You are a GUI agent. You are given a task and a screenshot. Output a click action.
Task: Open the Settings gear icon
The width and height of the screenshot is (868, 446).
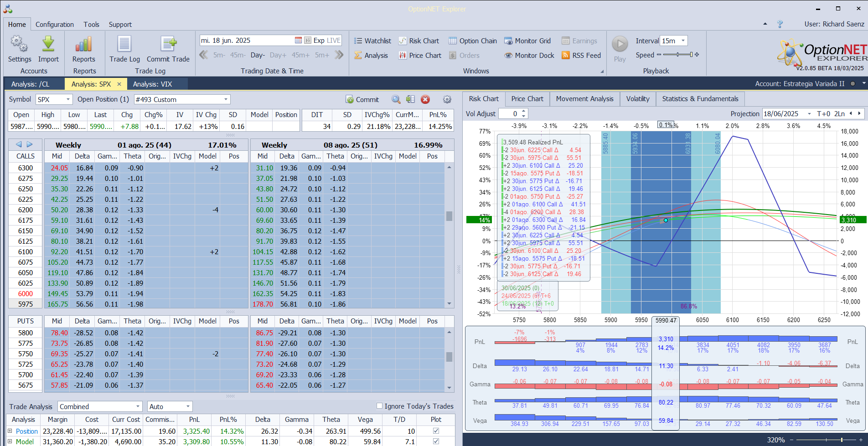pyautogui.click(x=19, y=44)
